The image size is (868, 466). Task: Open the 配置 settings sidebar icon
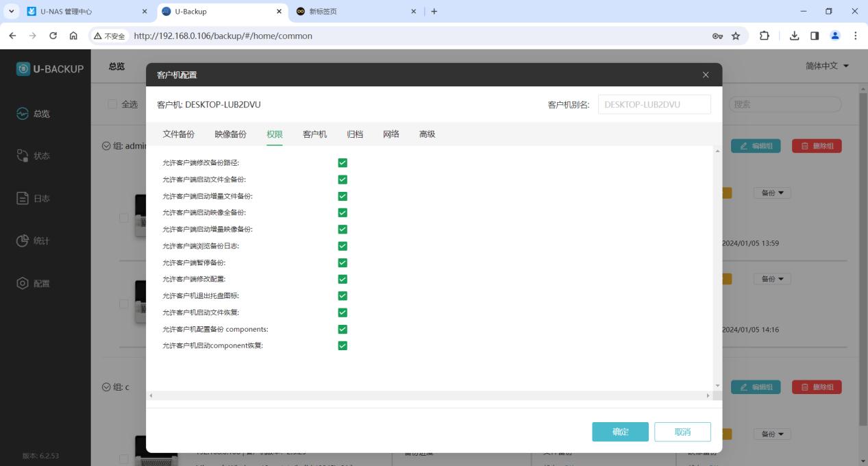23,284
